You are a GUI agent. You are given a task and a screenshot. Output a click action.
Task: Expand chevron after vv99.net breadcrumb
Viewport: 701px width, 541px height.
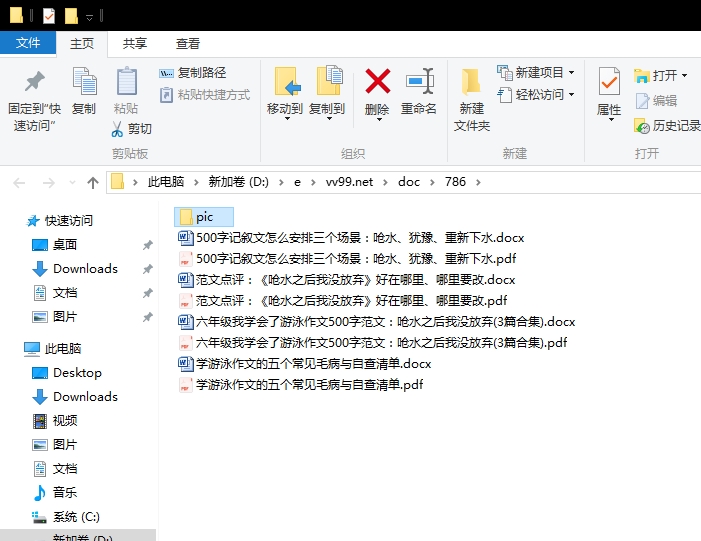click(x=385, y=182)
